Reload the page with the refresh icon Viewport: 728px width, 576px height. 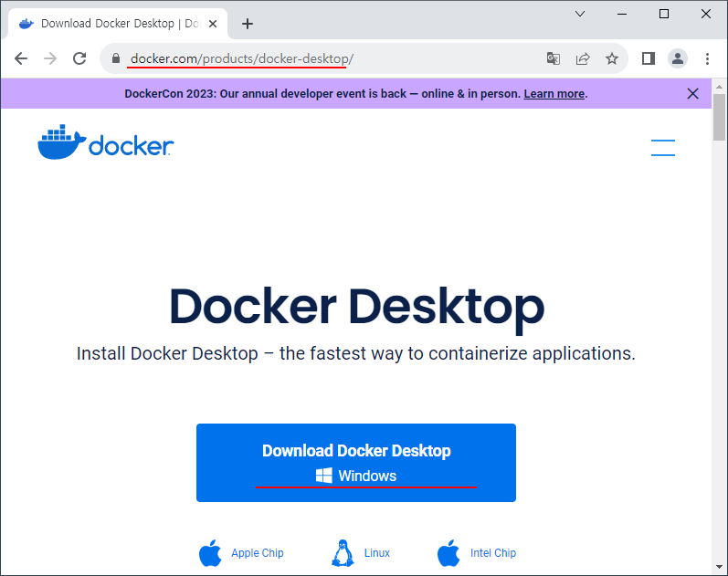point(79,58)
